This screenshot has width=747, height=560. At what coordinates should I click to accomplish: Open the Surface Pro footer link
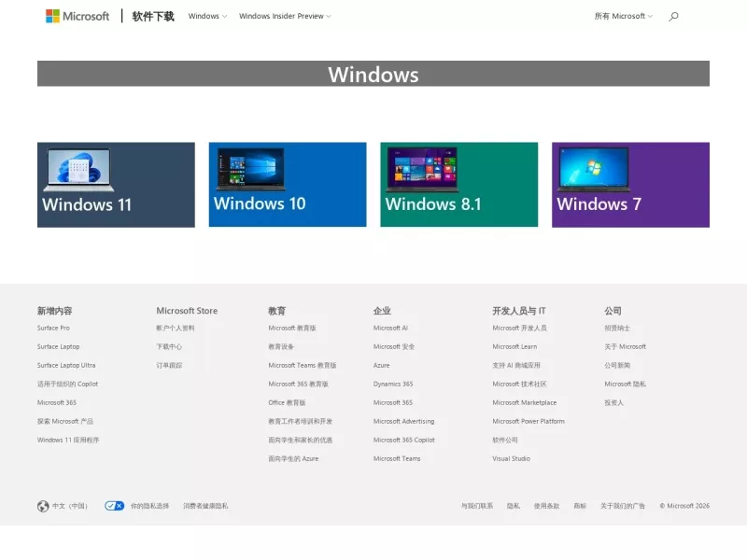point(53,329)
